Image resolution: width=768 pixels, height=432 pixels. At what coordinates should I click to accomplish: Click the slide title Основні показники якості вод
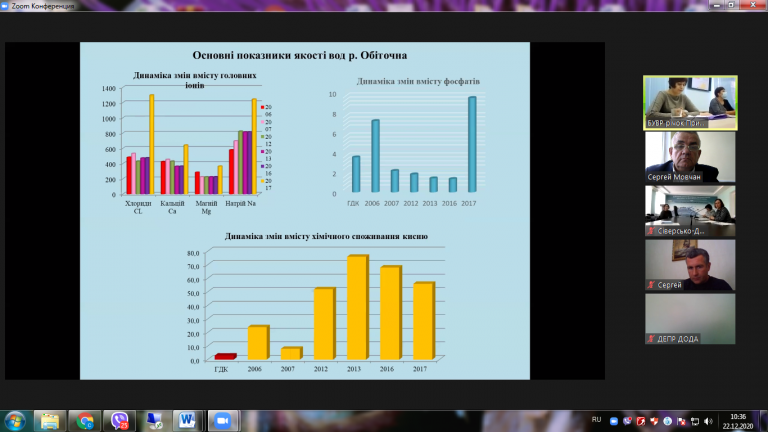tap(299, 55)
